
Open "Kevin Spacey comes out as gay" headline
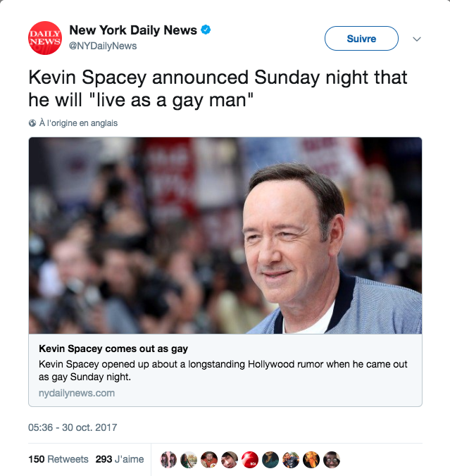113,349
